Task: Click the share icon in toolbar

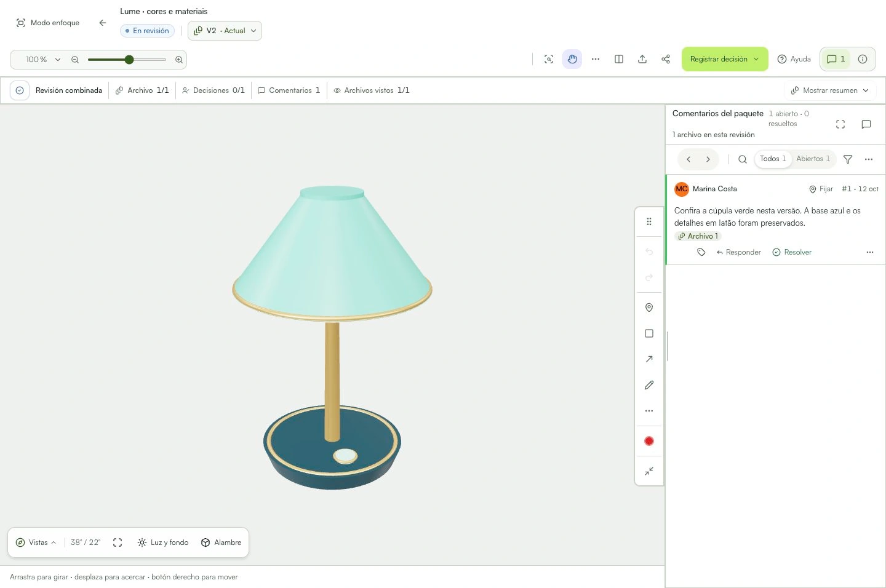Action: coord(666,59)
